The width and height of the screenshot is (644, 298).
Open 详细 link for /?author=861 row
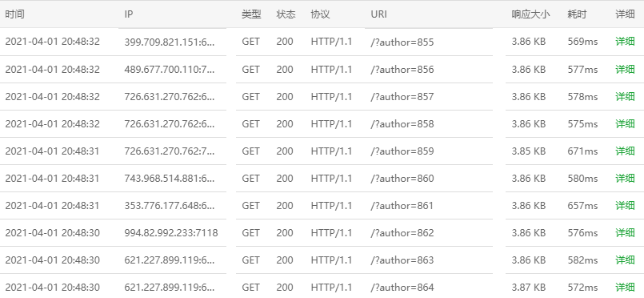tap(625, 205)
